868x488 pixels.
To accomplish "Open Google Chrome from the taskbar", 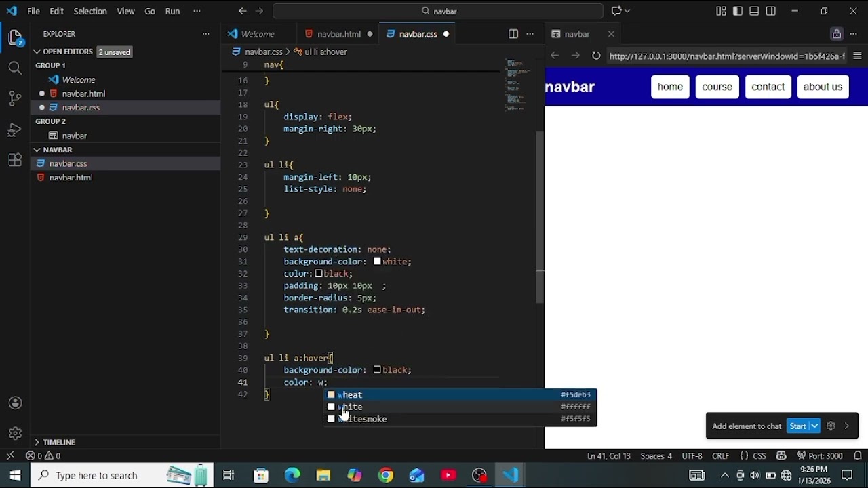I will (x=386, y=476).
